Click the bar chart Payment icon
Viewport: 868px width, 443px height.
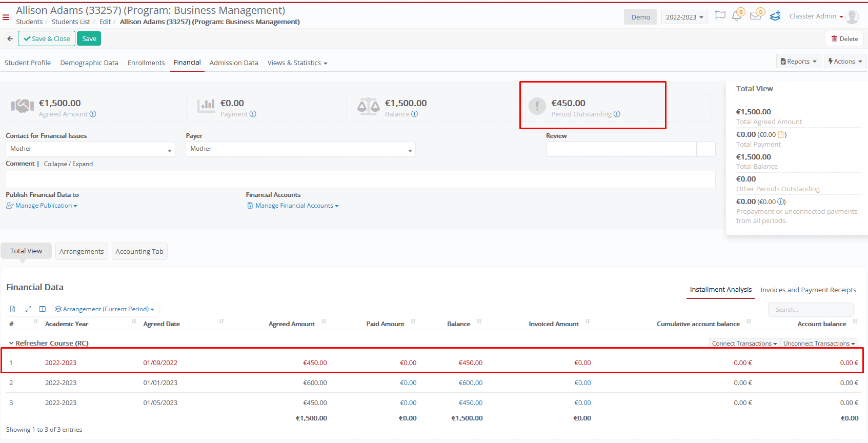click(207, 106)
